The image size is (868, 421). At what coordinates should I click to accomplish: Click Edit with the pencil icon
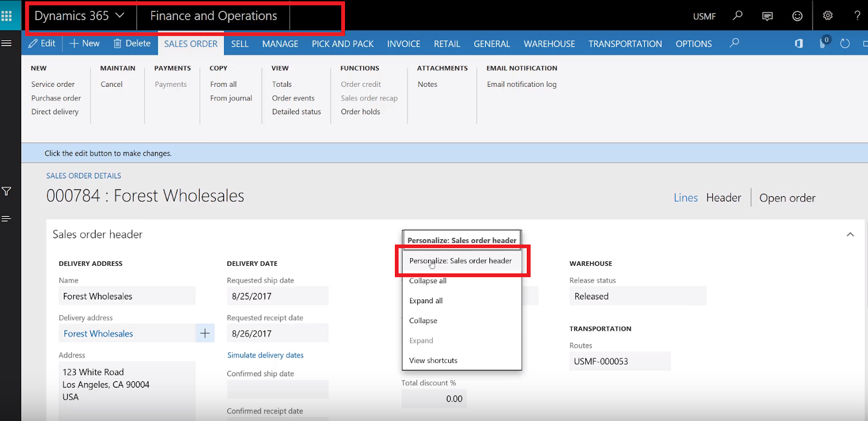click(x=42, y=43)
